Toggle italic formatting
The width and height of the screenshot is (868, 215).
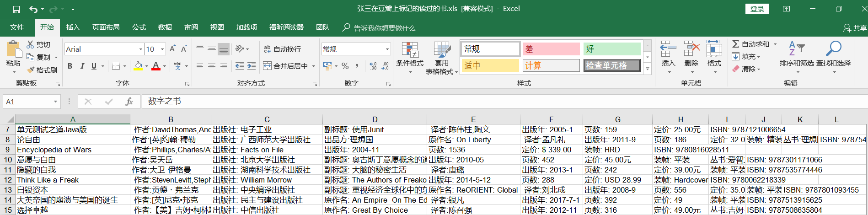[82, 66]
